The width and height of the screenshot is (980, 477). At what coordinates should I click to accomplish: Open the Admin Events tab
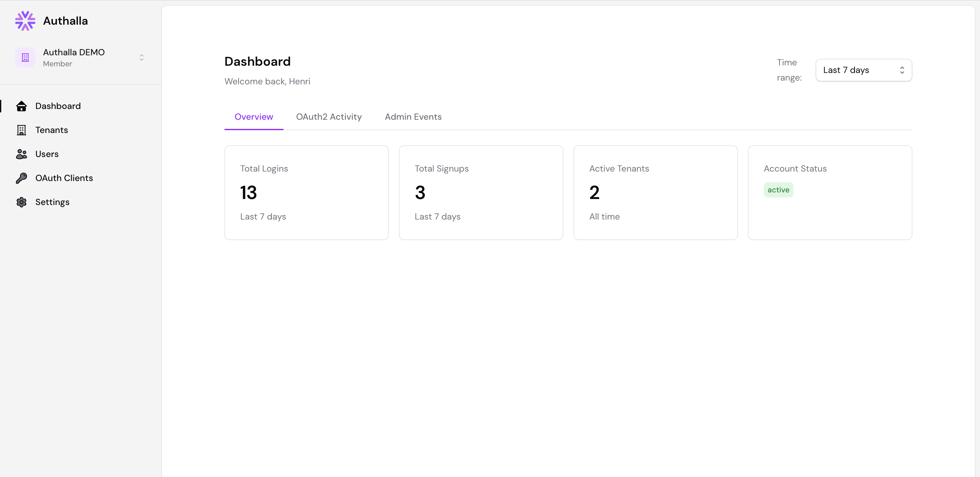(413, 117)
